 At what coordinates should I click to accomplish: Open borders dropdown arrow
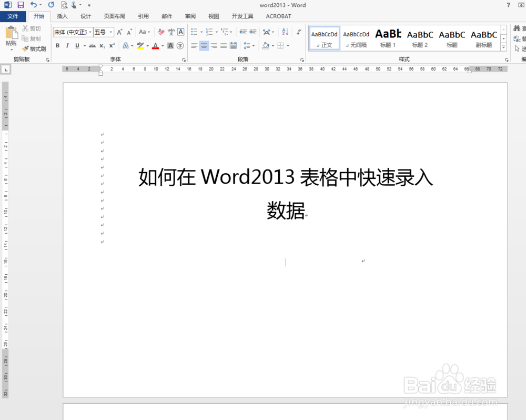(x=288, y=46)
